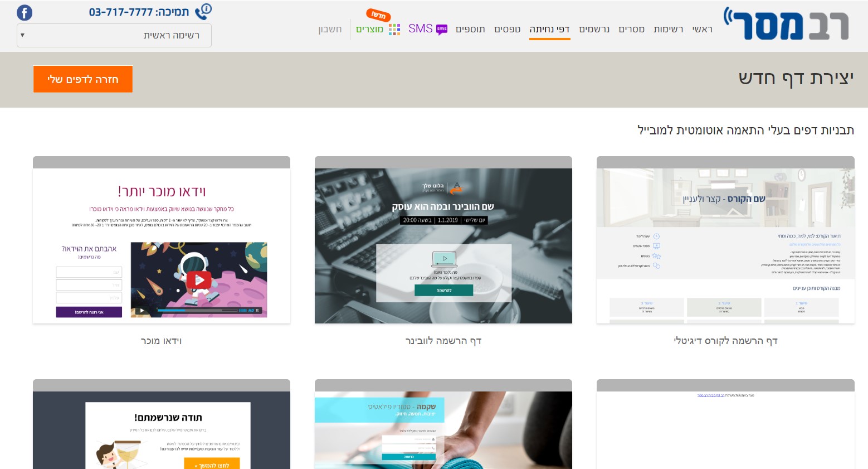This screenshot has width=868, height=469.
Task: Click the orange 'חדש!' badge
Action: click(378, 15)
